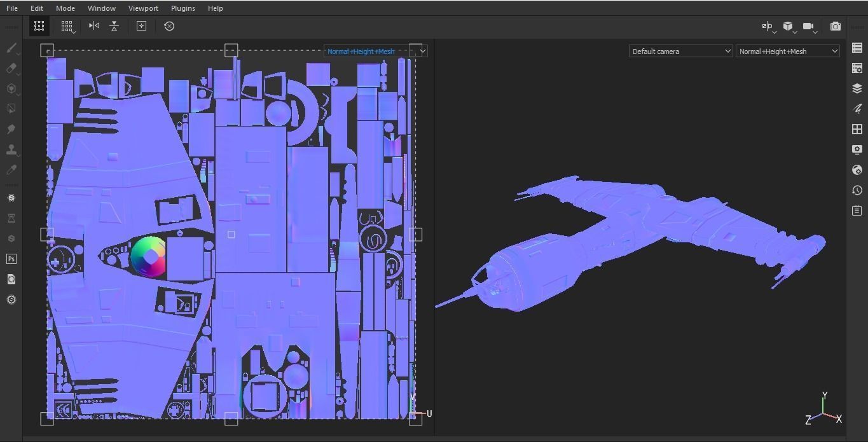868x442 pixels.
Task: Click the rainbow color sphere in UV map
Action: [x=148, y=257]
